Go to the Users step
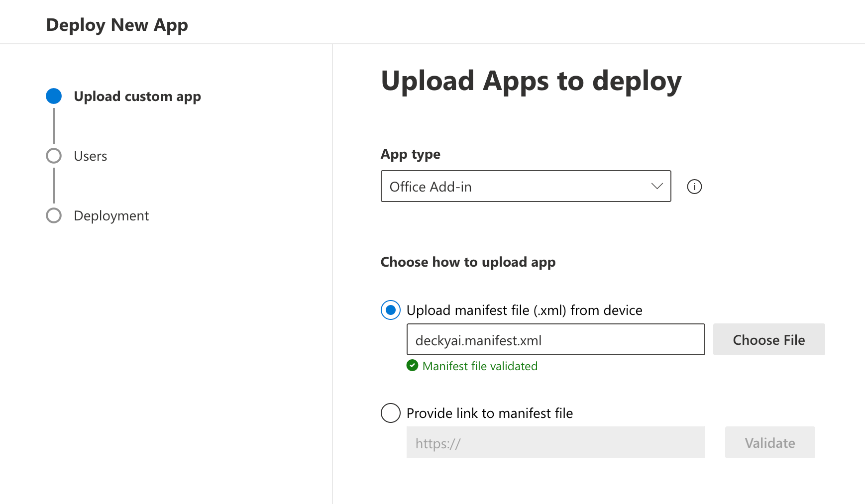This screenshot has height=504, width=865. click(x=90, y=156)
